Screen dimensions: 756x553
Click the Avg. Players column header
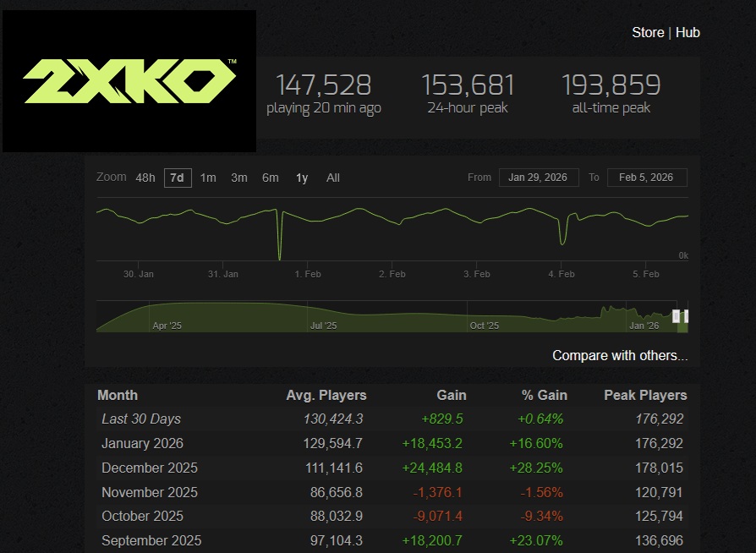coord(326,396)
